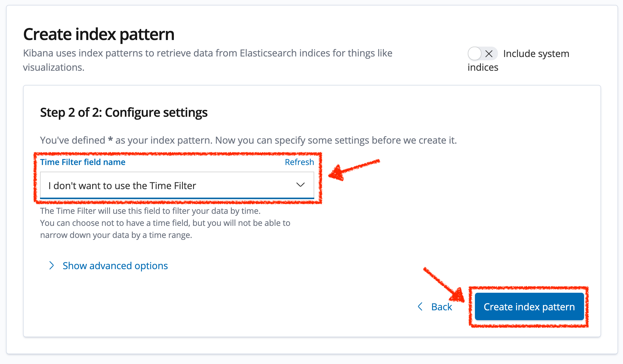Select "I don't want to use the Time Filter"
The image size is (623, 364).
122,186
